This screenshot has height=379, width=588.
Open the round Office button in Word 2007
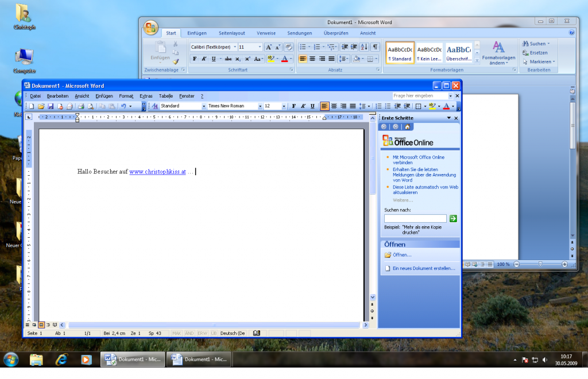tap(150, 28)
